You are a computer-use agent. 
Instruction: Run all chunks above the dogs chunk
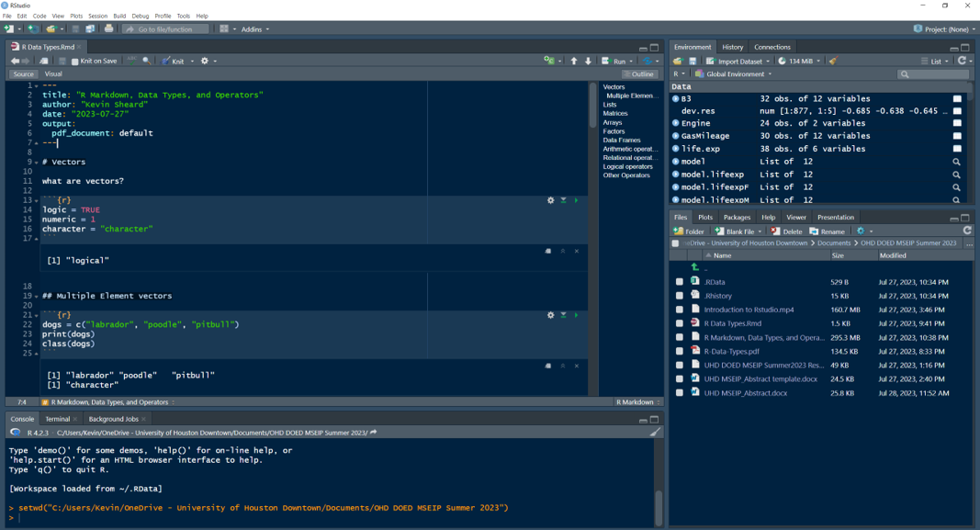[563, 315]
